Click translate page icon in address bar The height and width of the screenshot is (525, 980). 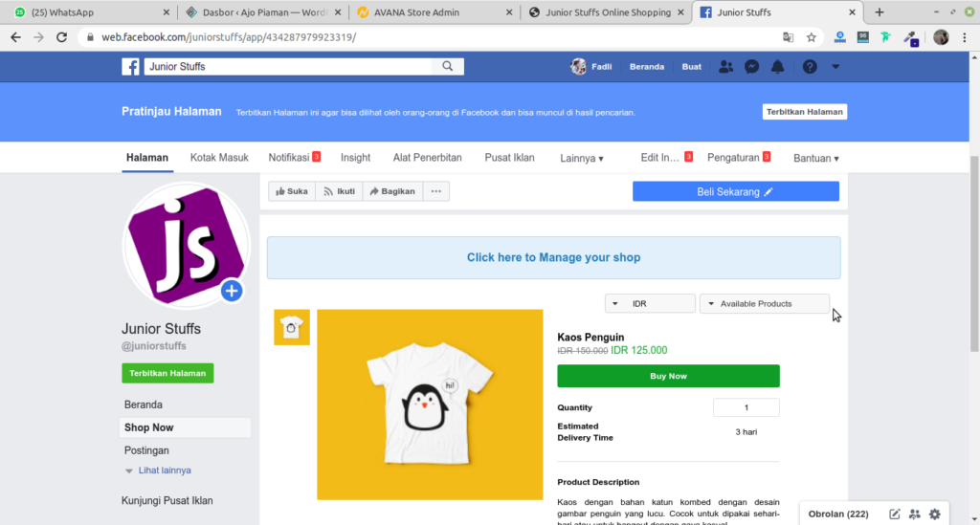[789, 37]
